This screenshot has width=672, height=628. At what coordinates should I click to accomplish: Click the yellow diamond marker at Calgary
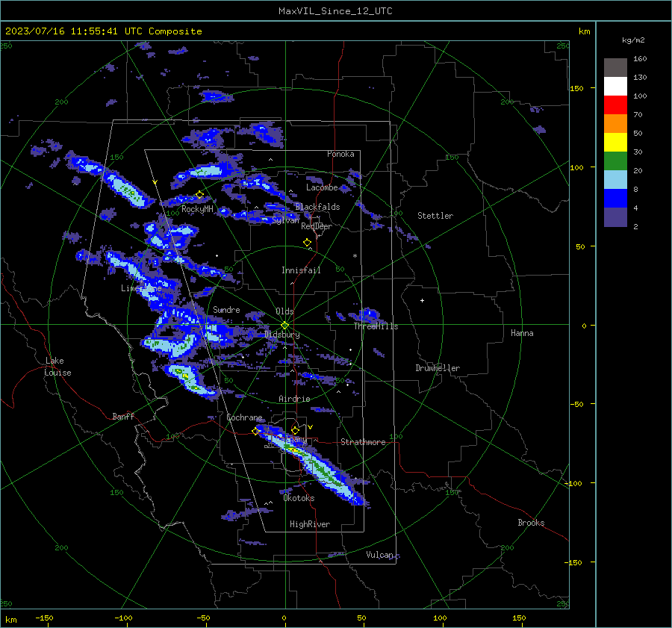point(295,430)
